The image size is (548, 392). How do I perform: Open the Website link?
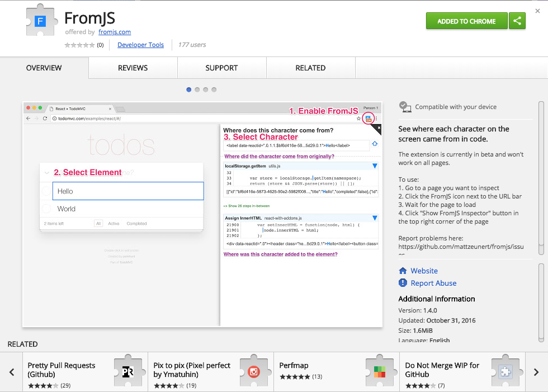point(424,271)
